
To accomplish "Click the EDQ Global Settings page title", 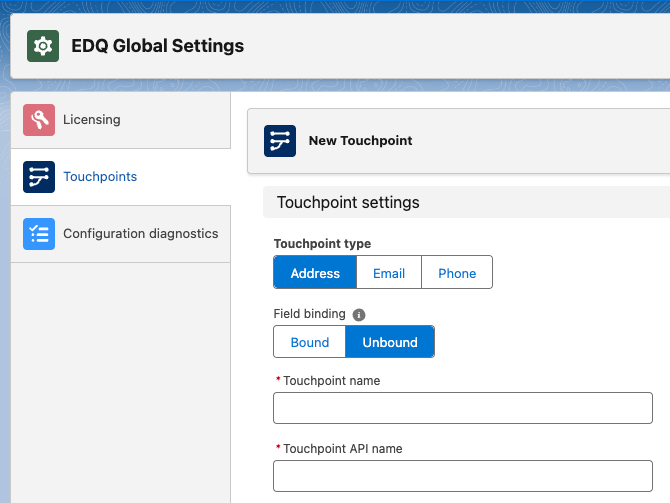I will [157, 46].
